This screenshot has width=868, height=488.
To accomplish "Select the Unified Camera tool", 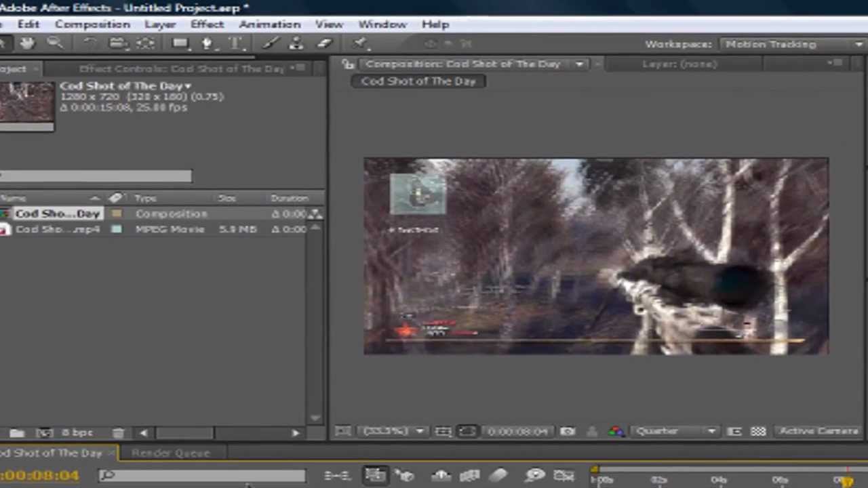I will (x=118, y=43).
